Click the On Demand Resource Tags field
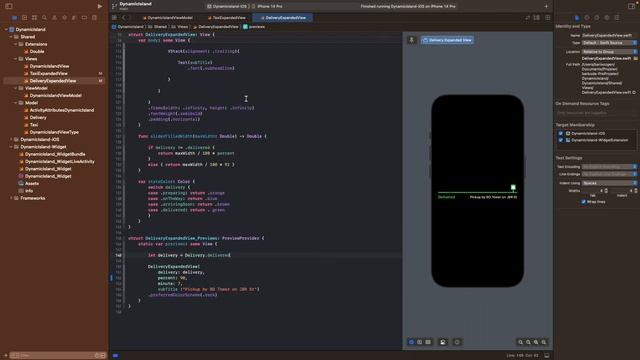 tap(596, 113)
